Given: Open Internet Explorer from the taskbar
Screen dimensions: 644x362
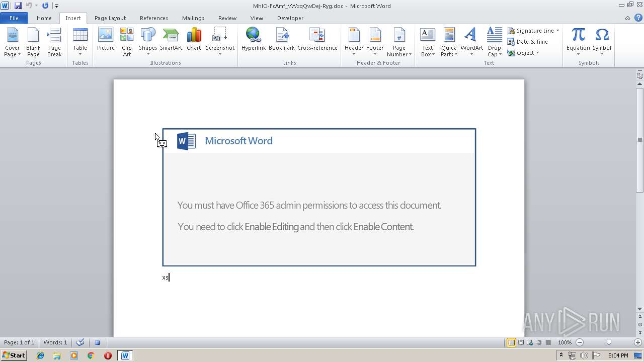Looking at the screenshot, I should (x=40, y=355).
